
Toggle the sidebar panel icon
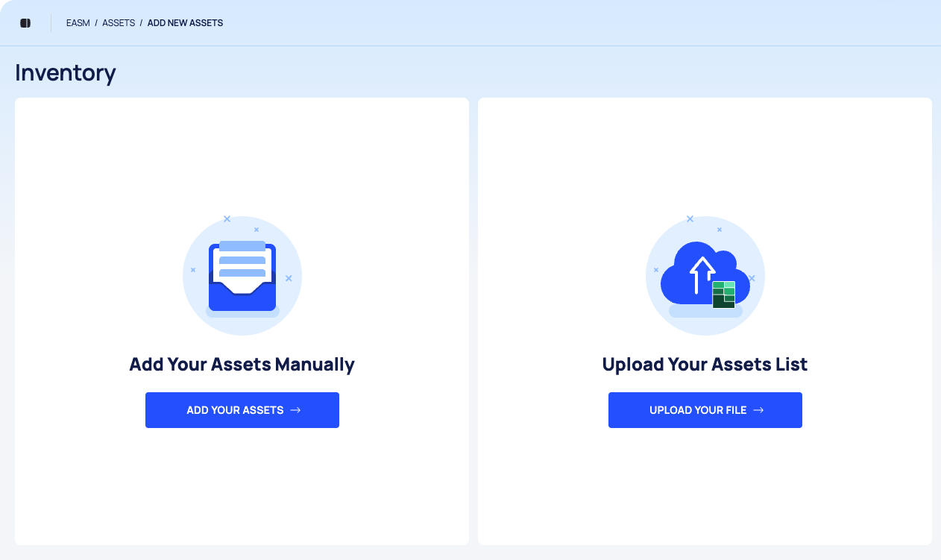25,23
